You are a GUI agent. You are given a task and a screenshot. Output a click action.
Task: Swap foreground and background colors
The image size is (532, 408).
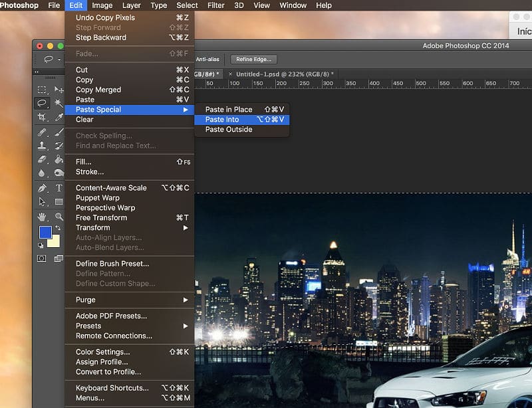pos(58,228)
